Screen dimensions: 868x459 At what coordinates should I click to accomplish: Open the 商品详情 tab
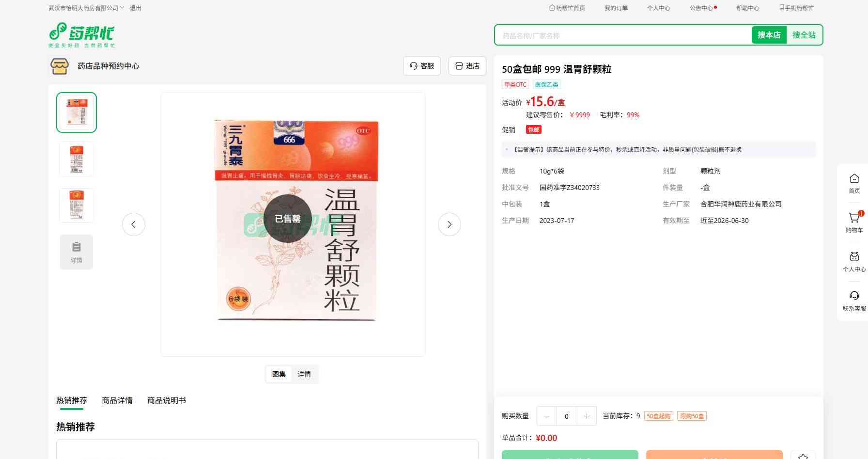pyautogui.click(x=117, y=400)
